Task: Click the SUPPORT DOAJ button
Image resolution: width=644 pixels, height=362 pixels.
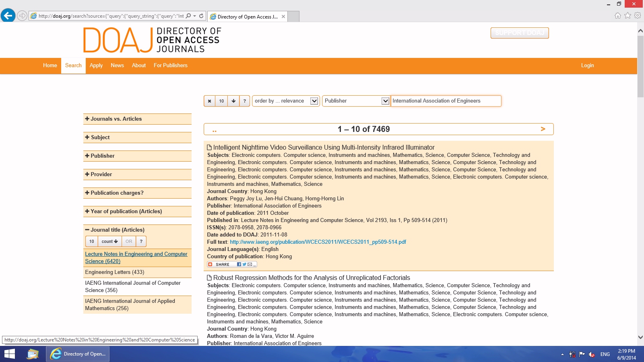Action: pos(520,33)
